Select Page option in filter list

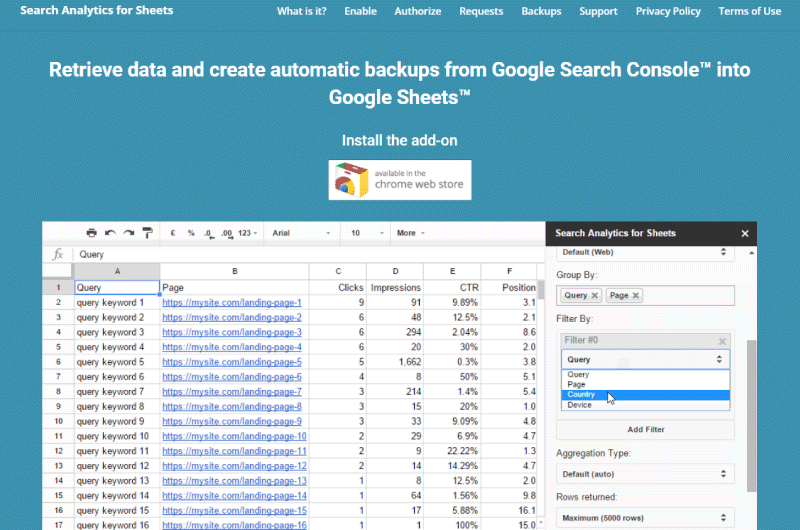645,385
